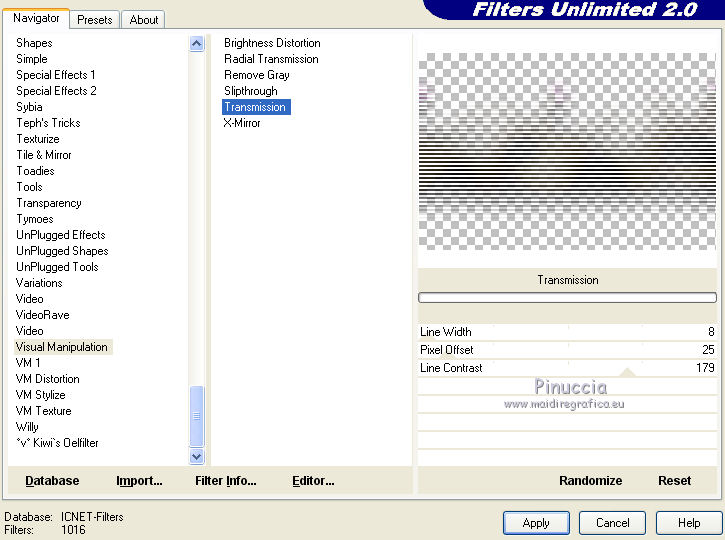Select the Remove Gray filter
The image size is (725, 540).
257,75
